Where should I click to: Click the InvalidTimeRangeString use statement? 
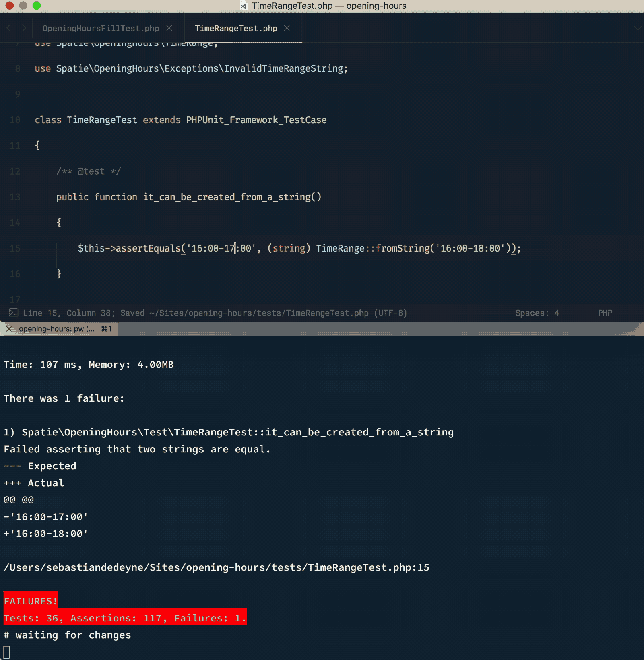[x=191, y=68]
